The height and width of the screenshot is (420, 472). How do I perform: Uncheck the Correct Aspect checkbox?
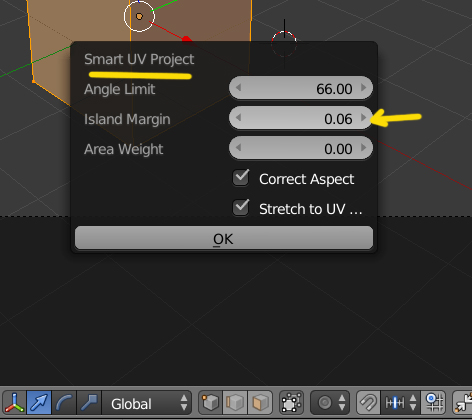click(241, 178)
